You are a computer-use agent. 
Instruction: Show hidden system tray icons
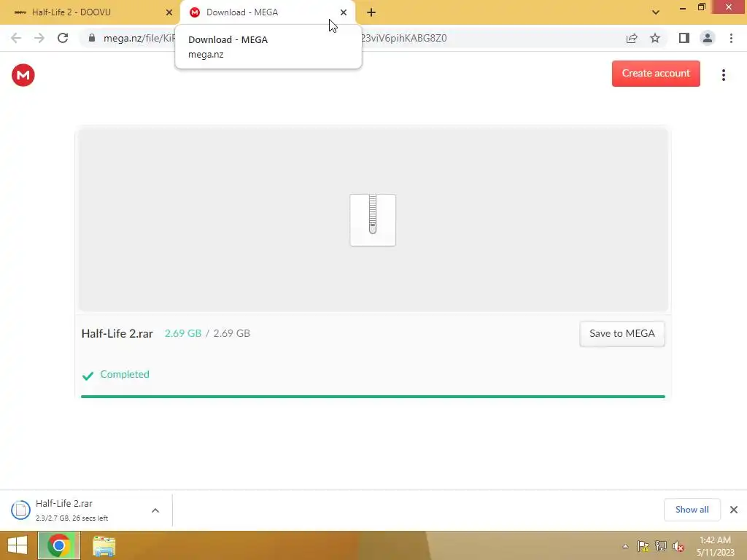[625, 546]
